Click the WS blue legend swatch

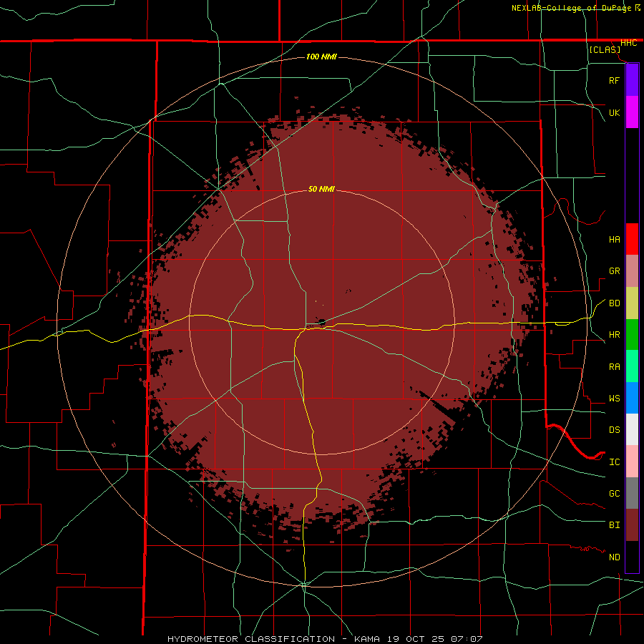(632, 398)
